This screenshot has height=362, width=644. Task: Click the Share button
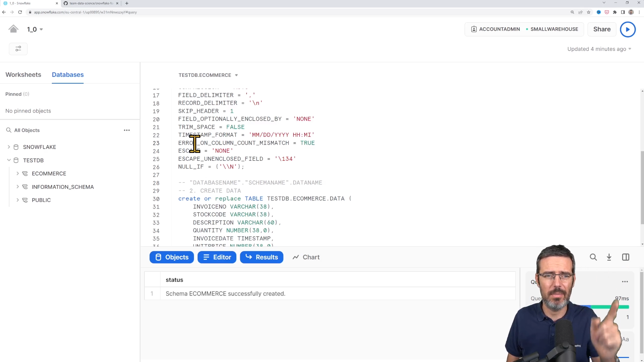[x=602, y=29]
